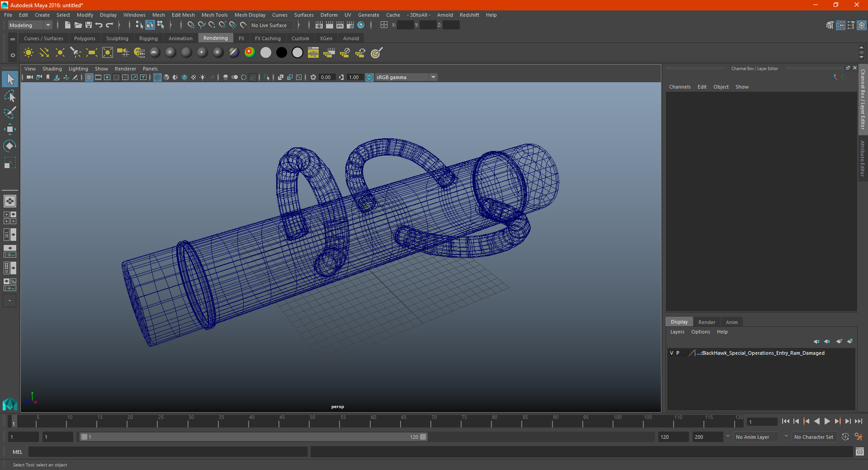
Task: Open the Mesh Tools menu
Action: pos(214,15)
